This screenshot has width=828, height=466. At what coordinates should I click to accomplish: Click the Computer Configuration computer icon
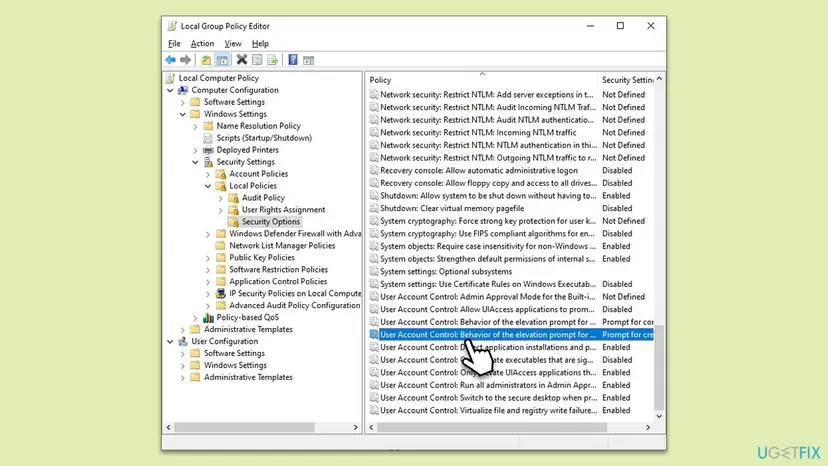pyautogui.click(x=183, y=90)
